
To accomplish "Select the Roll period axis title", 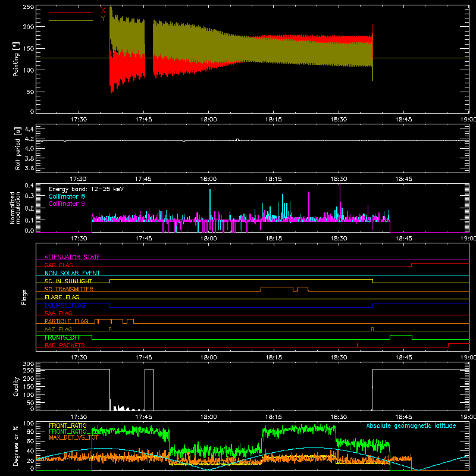I will 18,148.
